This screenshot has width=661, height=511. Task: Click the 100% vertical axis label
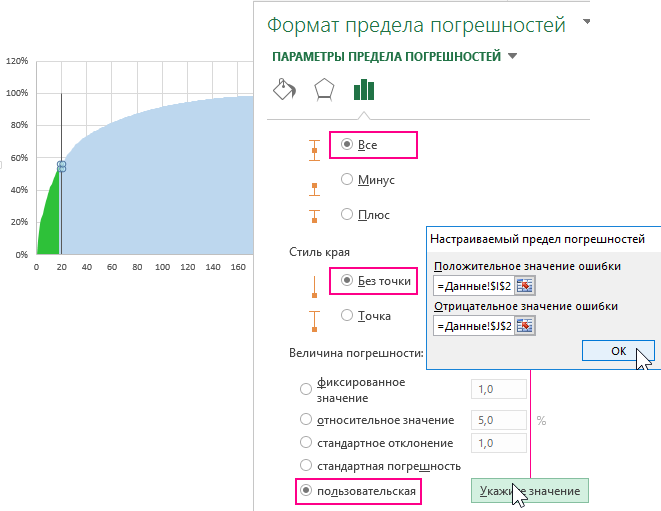pyautogui.click(x=17, y=93)
